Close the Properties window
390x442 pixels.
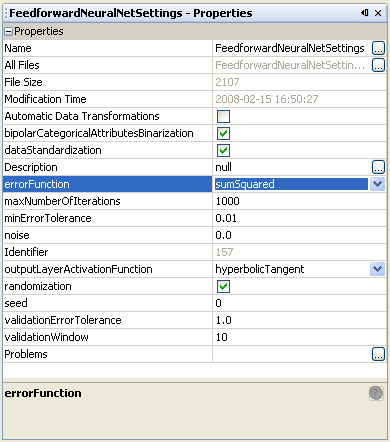[378, 13]
